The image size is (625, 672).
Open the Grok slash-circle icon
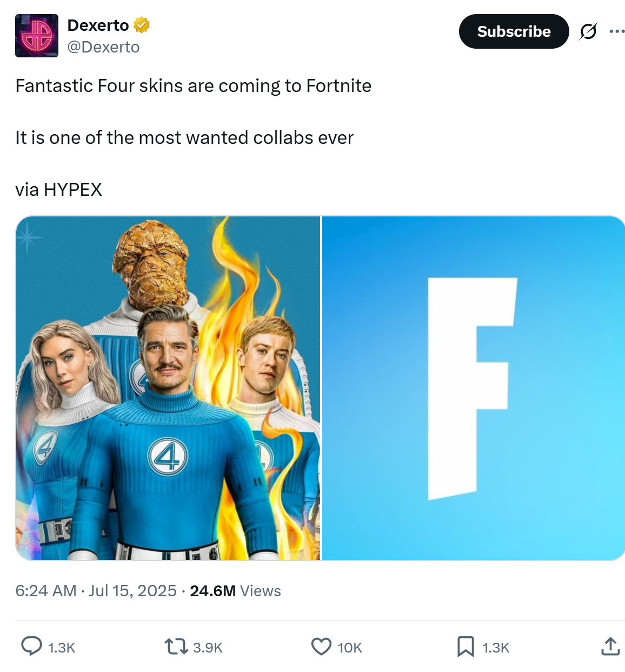588,31
